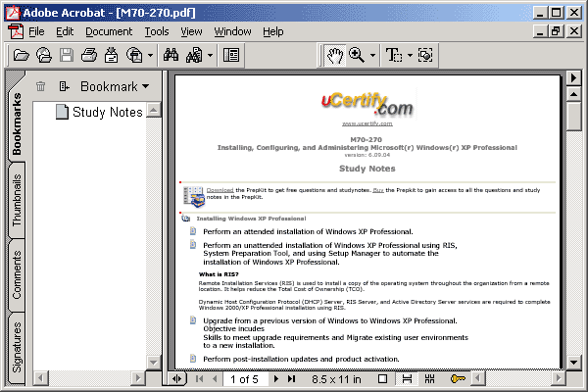This screenshot has width=588, height=392.
Task: Select the Graphics Select tool
Action: pos(425,56)
